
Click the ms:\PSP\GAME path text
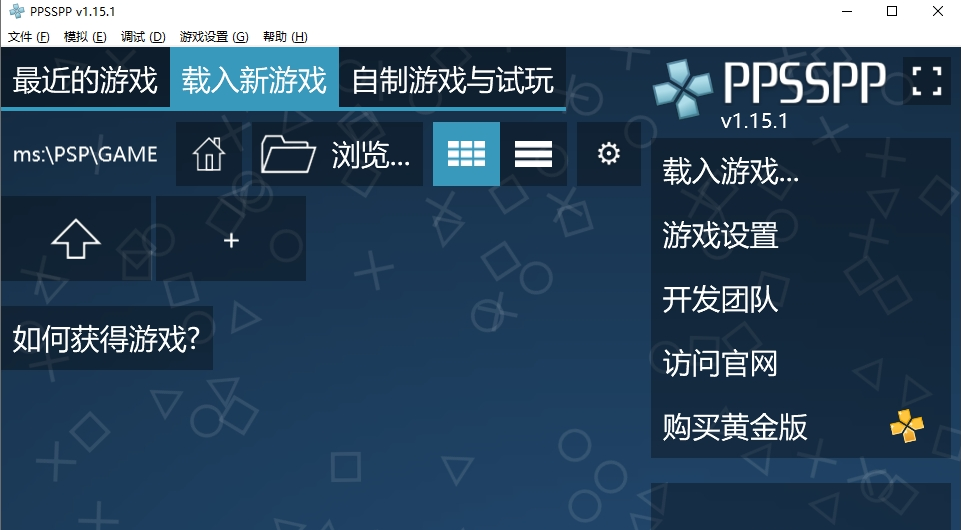[x=85, y=154]
